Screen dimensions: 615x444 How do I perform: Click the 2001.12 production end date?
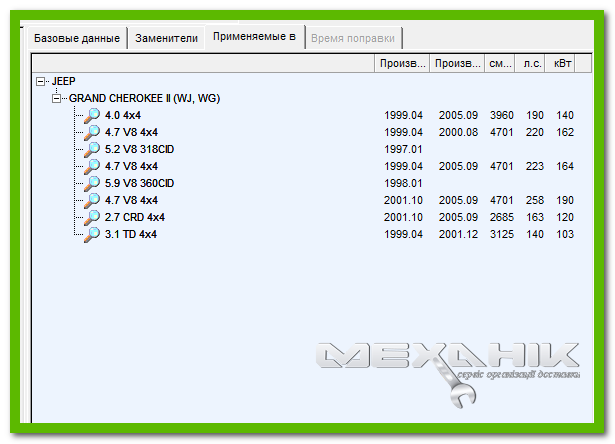click(458, 234)
